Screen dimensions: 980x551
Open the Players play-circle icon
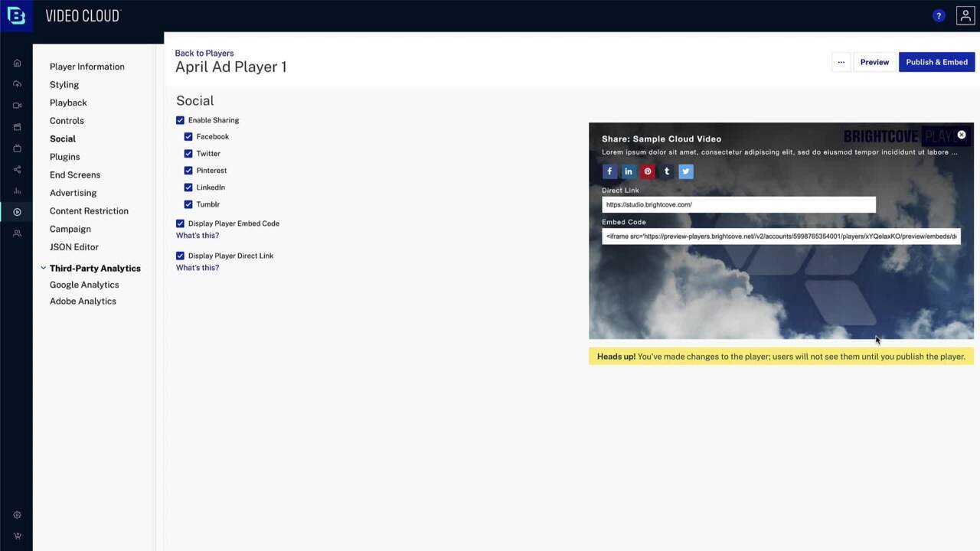[x=17, y=212]
